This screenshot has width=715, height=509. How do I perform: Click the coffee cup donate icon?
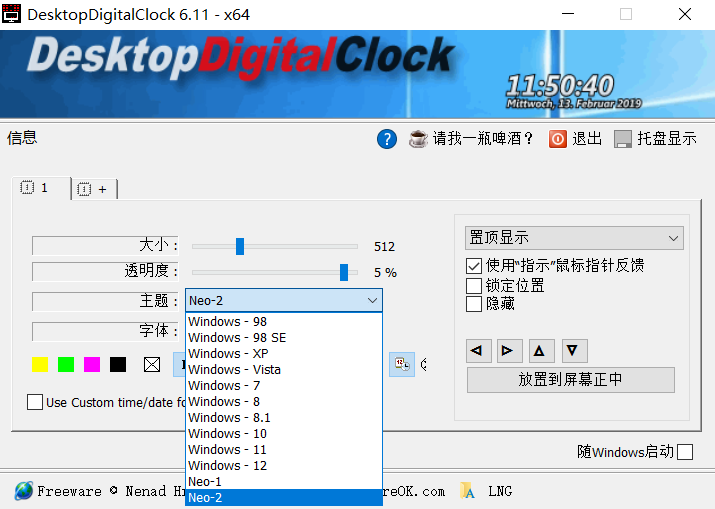point(418,139)
